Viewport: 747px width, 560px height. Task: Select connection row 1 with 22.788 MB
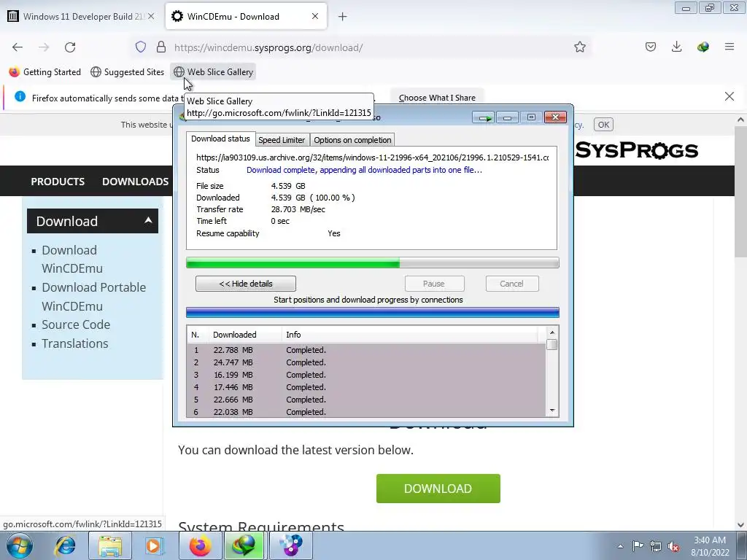pos(366,350)
